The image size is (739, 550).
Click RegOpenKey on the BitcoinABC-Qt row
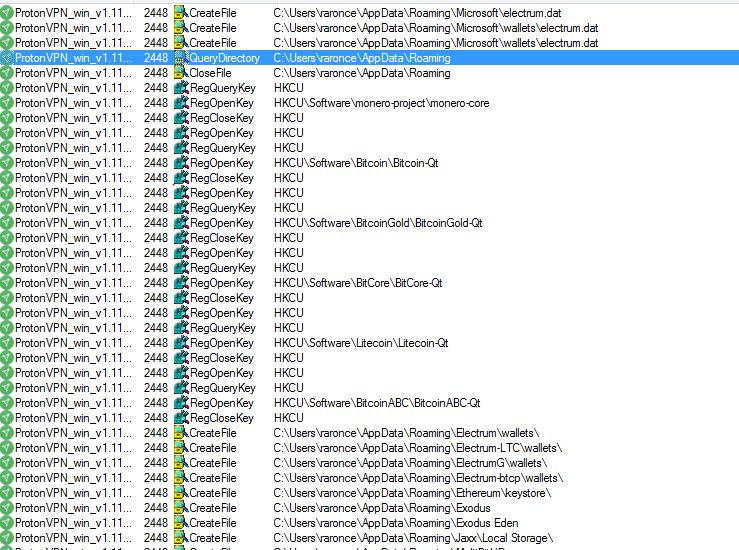click(222, 403)
